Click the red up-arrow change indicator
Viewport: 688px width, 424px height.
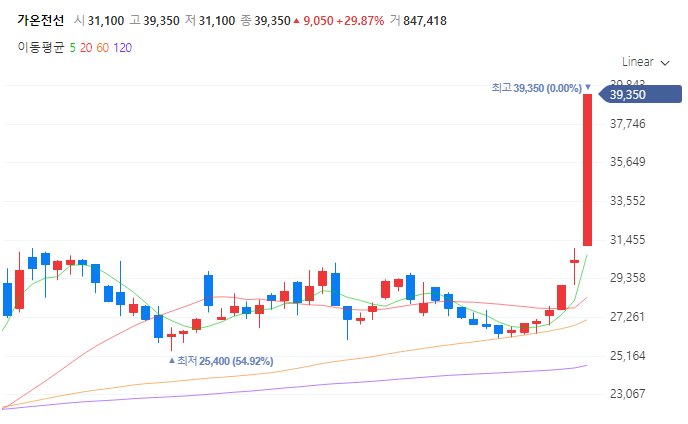297,21
